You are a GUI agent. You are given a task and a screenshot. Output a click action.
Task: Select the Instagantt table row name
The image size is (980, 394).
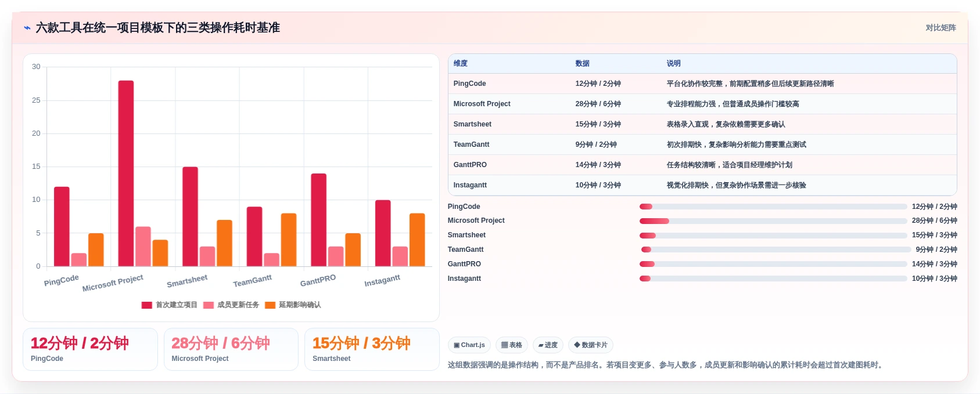click(471, 185)
